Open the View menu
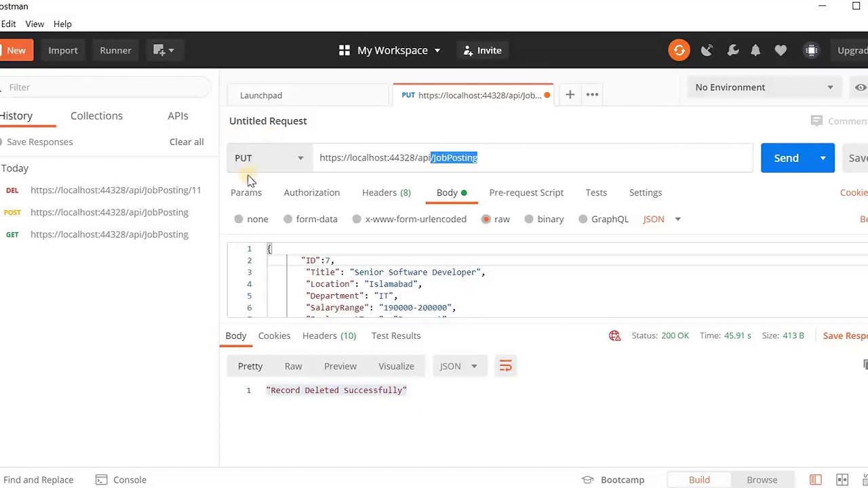Image resolution: width=868 pixels, height=488 pixels. [35, 24]
